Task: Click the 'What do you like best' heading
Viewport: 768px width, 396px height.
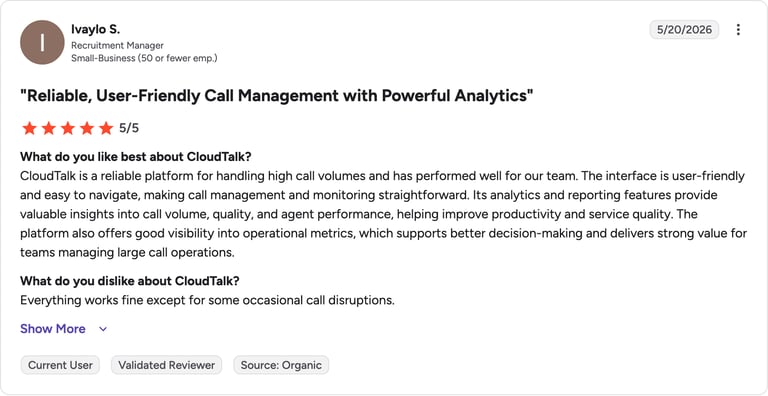Action: pyautogui.click(x=136, y=157)
